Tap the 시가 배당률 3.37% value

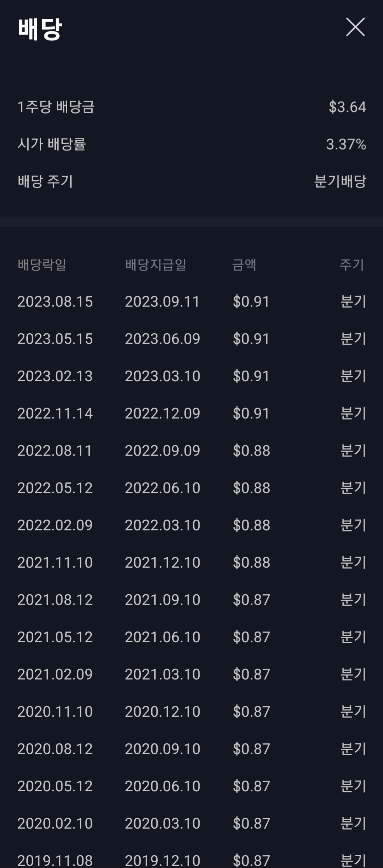346,144
